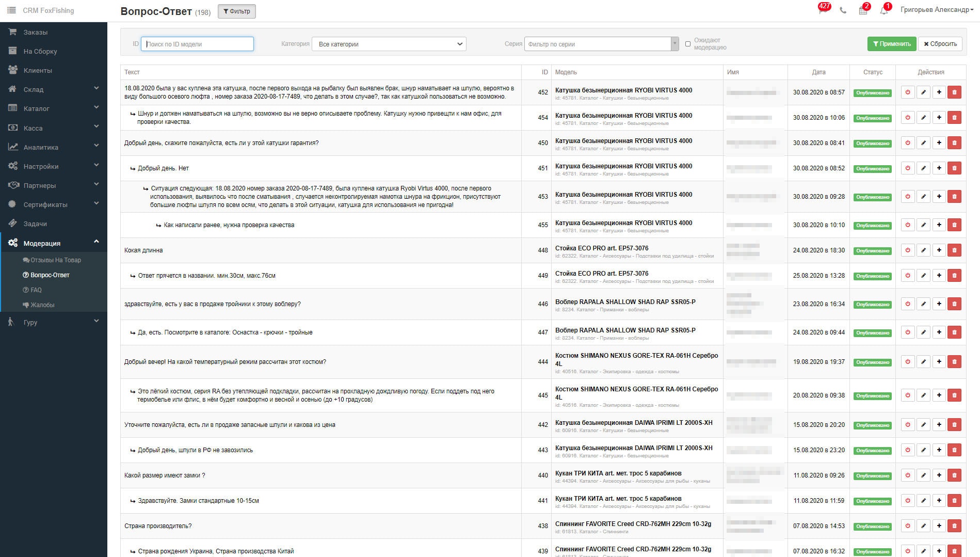Expand the Настройки sidebar section
Screen dimensions: 980x557
point(54,166)
